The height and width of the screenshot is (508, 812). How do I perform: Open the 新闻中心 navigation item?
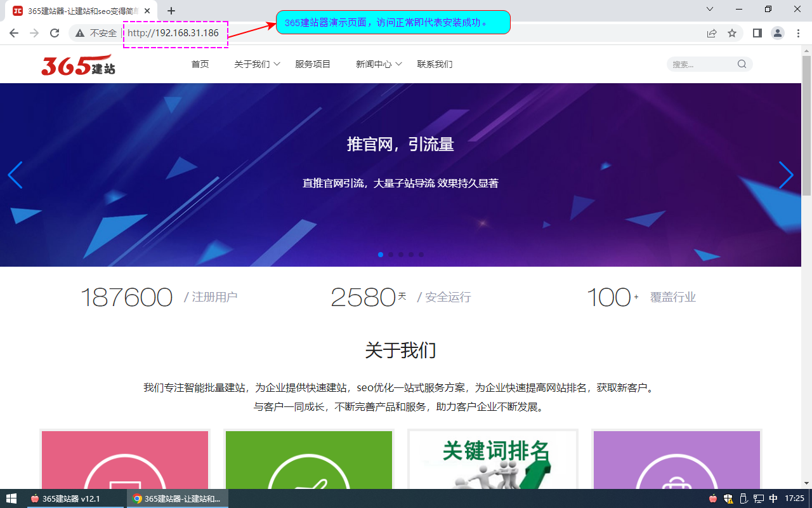pos(374,64)
